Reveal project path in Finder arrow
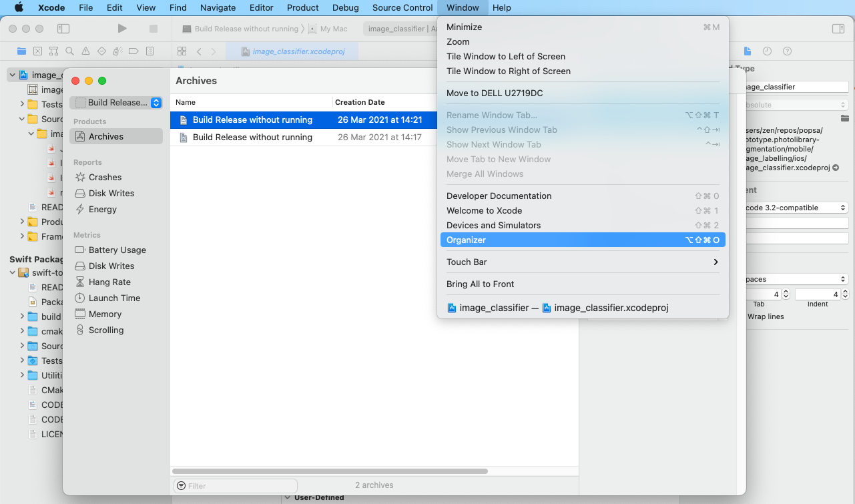The image size is (855, 504). pos(836,168)
